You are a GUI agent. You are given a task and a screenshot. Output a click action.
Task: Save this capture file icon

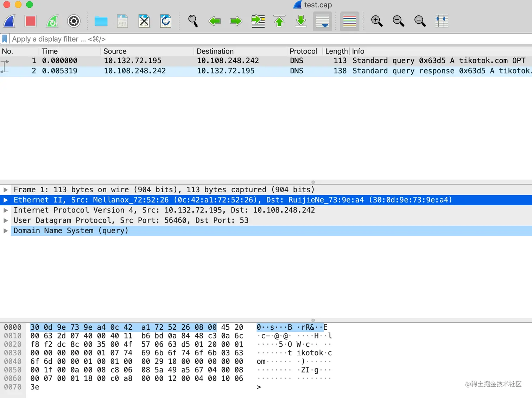tap(122, 21)
